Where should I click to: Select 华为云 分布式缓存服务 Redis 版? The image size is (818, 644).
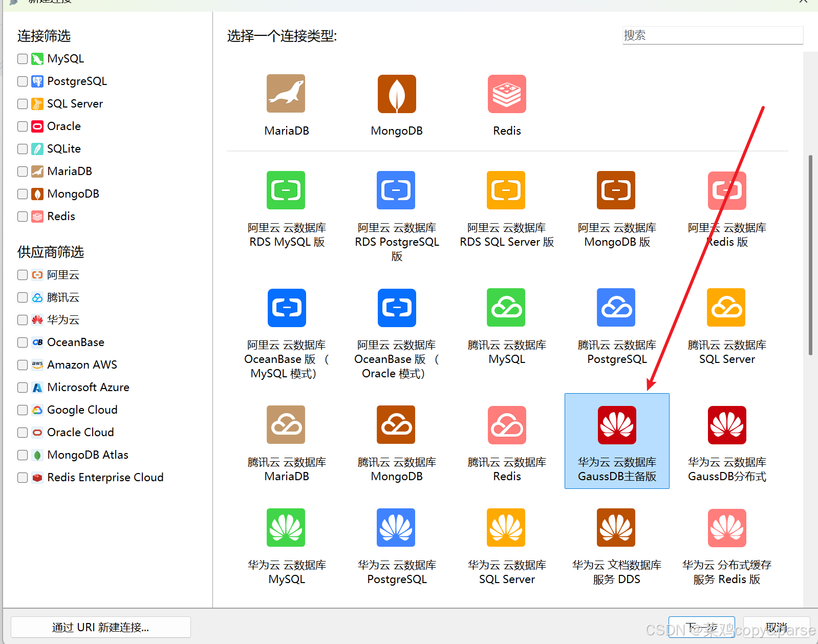point(727,528)
